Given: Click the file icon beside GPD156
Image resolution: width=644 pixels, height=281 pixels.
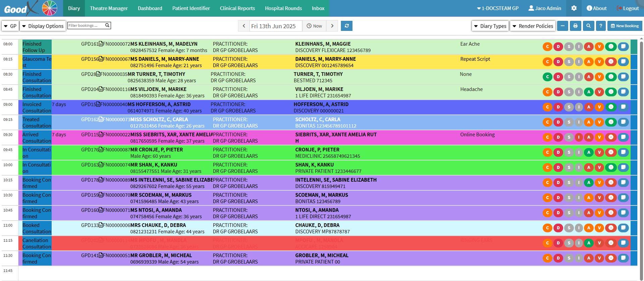Looking at the screenshot, I should point(101,59).
